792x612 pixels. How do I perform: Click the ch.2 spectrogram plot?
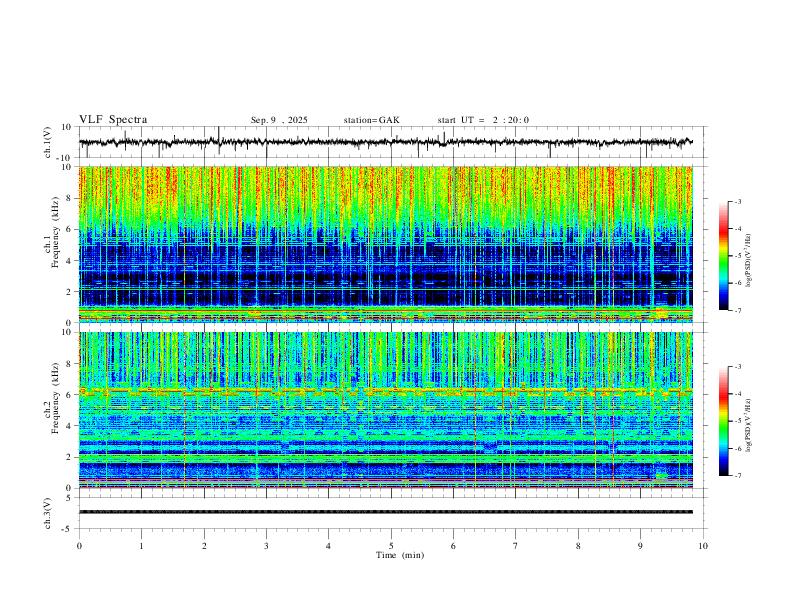tap(386, 410)
